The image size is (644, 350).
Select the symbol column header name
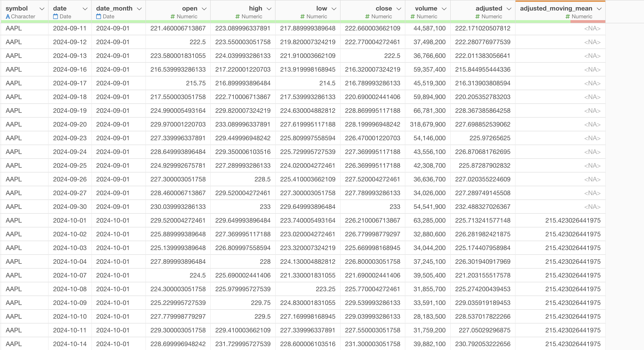16,8
